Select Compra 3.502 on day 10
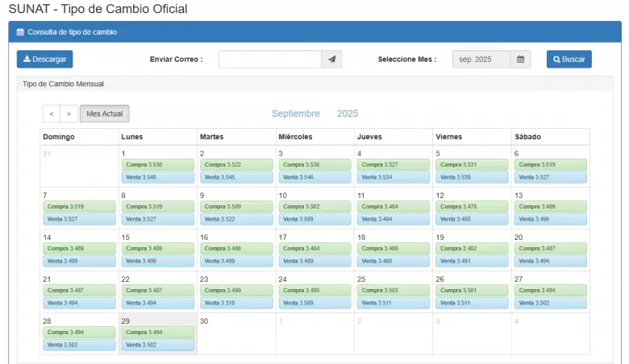This screenshot has height=364, width=629. [314, 207]
